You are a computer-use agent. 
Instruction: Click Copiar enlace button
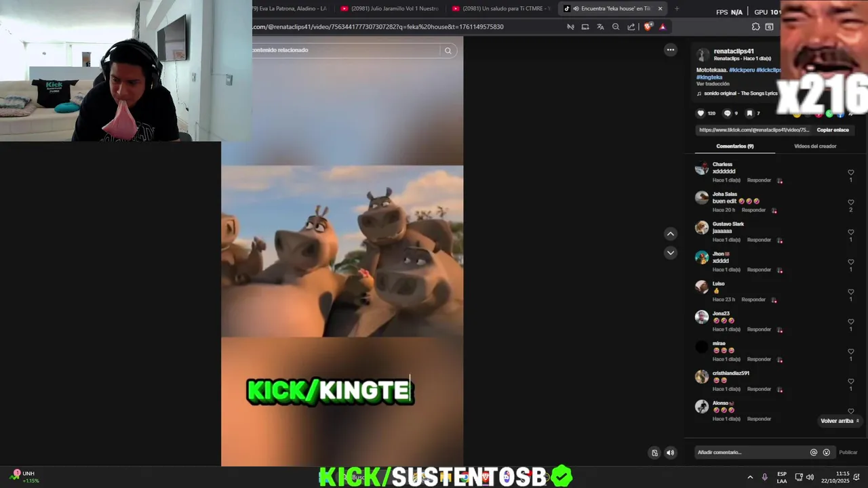pos(832,130)
